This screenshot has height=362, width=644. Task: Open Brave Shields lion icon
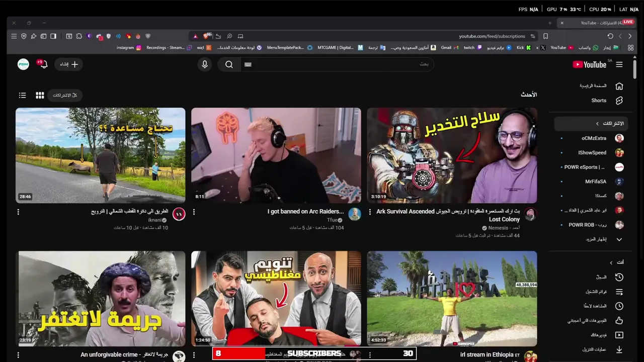[x=206, y=36]
